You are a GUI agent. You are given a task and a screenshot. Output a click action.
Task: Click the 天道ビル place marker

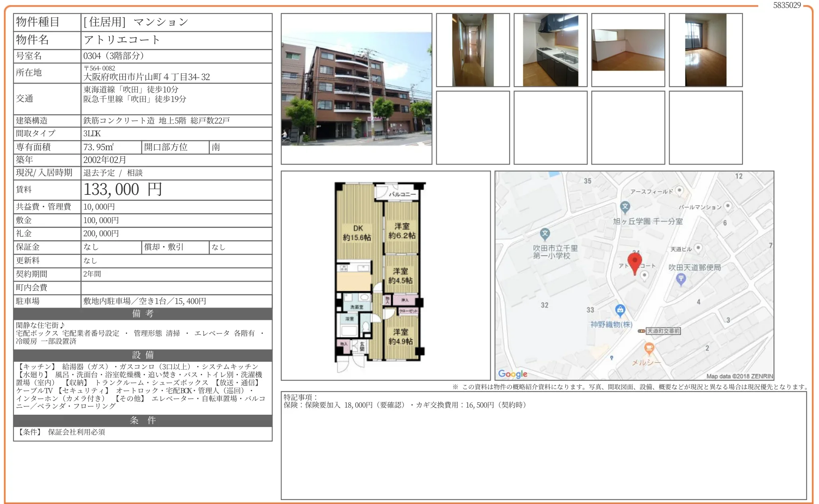698,247
